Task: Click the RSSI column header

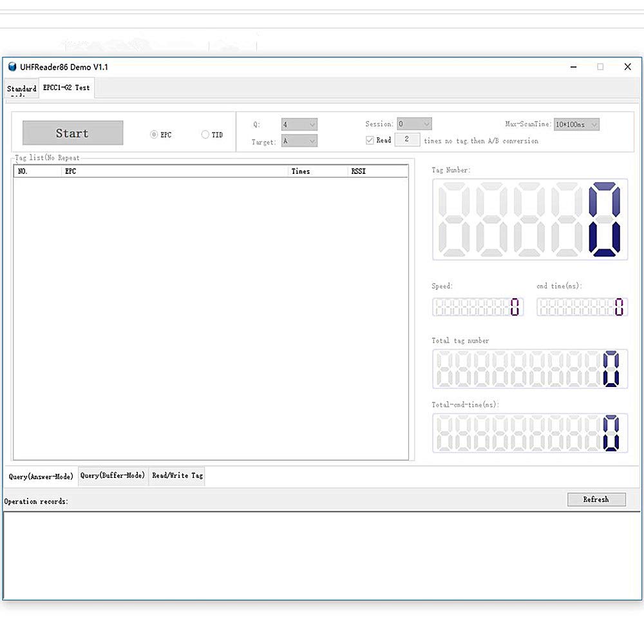Action: (378, 171)
